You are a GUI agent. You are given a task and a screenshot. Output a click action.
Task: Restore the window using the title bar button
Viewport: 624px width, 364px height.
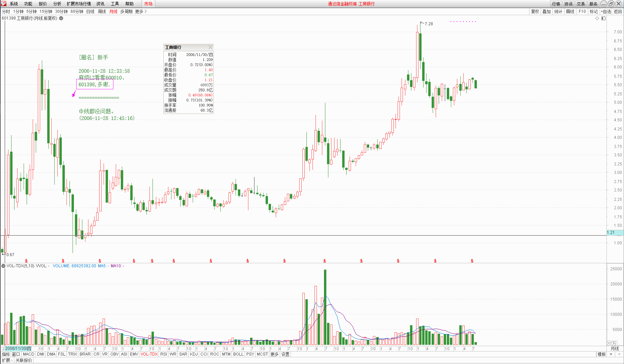611,4
